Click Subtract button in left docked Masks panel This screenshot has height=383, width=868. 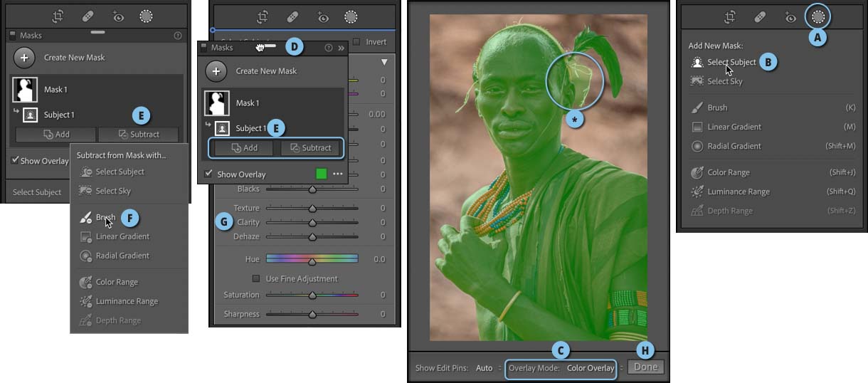tap(139, 134)
